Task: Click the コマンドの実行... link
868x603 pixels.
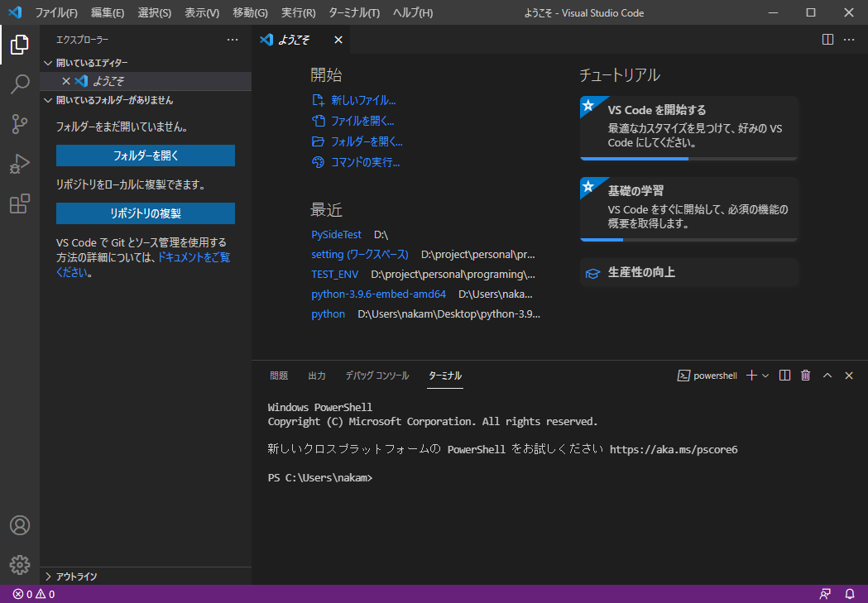Action: point(356,162)
